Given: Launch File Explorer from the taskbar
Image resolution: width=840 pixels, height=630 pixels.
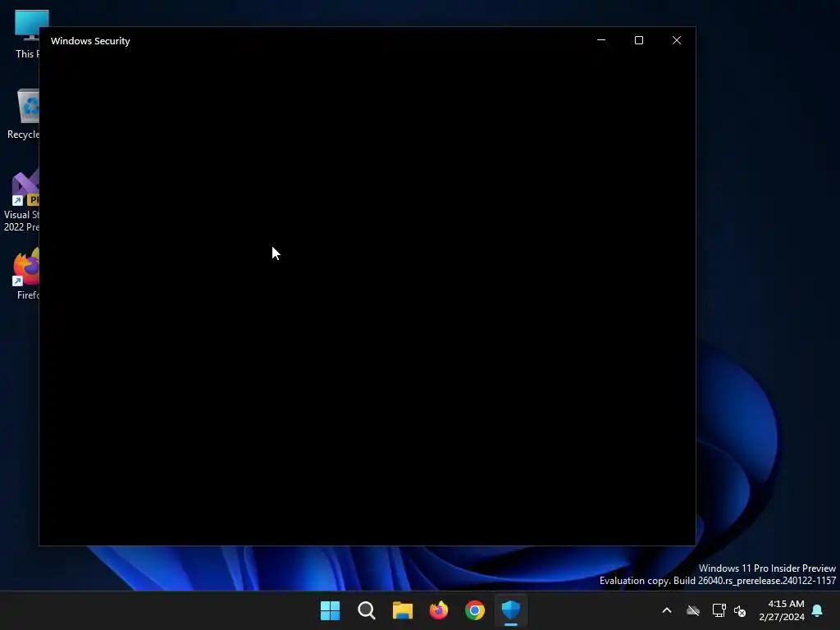Looking at the screenshot, I should coord(402,610).
